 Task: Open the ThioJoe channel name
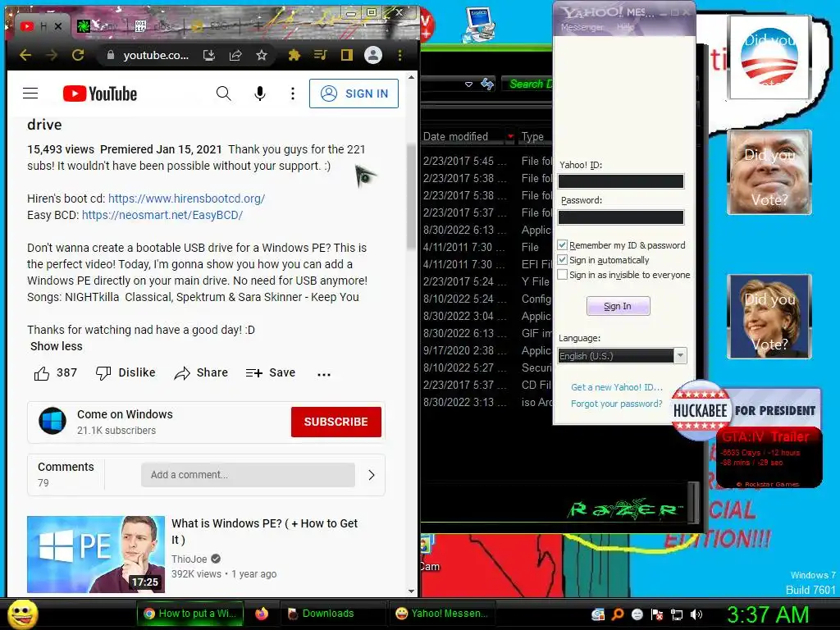coord(189,559)
